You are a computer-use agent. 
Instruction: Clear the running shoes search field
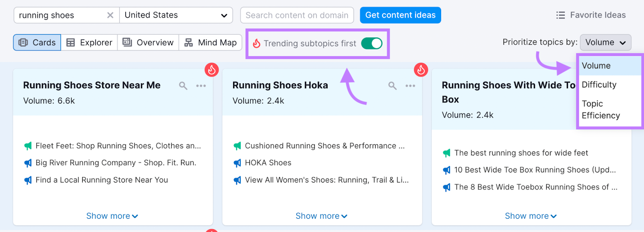110,15
